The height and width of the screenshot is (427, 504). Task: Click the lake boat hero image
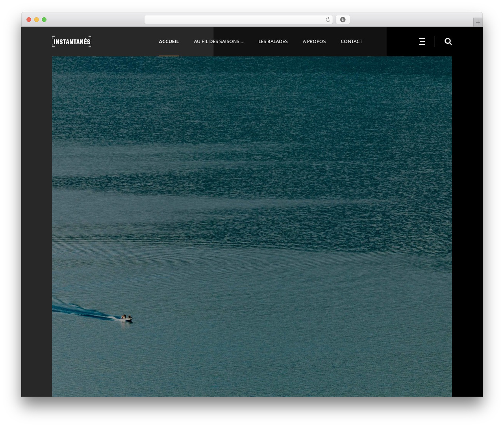point(252,226)
